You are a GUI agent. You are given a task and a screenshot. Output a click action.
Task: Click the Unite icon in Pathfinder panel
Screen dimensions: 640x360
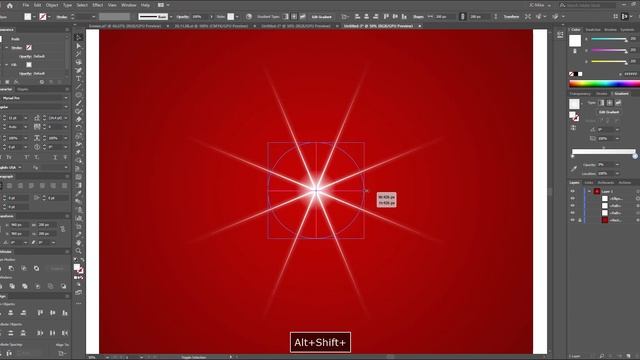coord(1,268)
